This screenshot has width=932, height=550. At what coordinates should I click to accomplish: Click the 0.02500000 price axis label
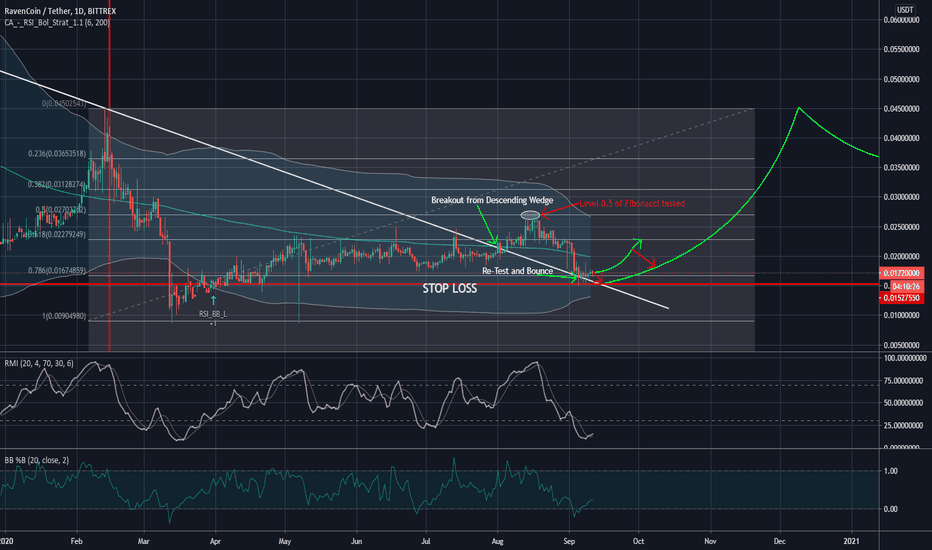point(901,227)
